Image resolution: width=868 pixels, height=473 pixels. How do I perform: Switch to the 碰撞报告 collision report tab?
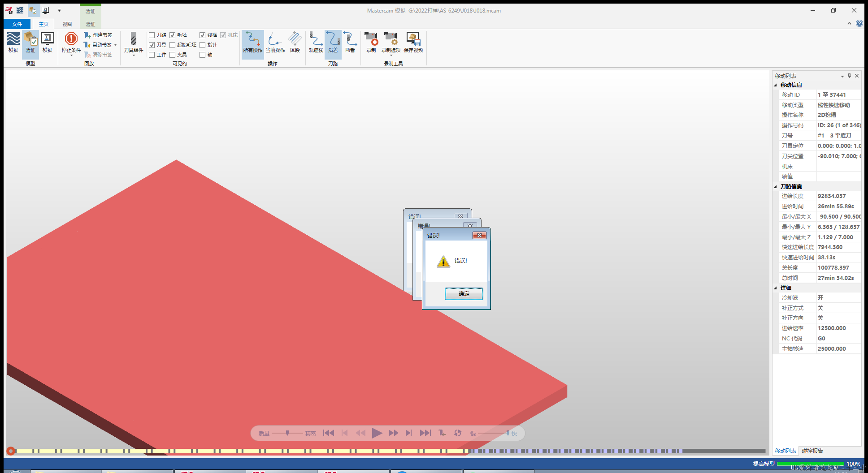tap(812, 451)
